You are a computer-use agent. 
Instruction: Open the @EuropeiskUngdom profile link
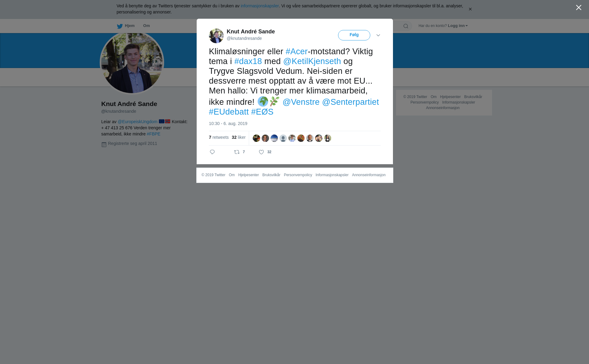point(137,122)
